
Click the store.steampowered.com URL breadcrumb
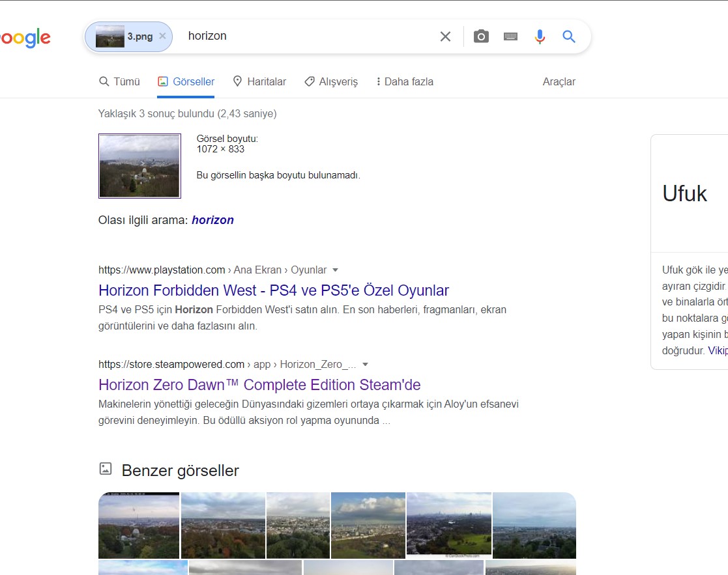227,365
